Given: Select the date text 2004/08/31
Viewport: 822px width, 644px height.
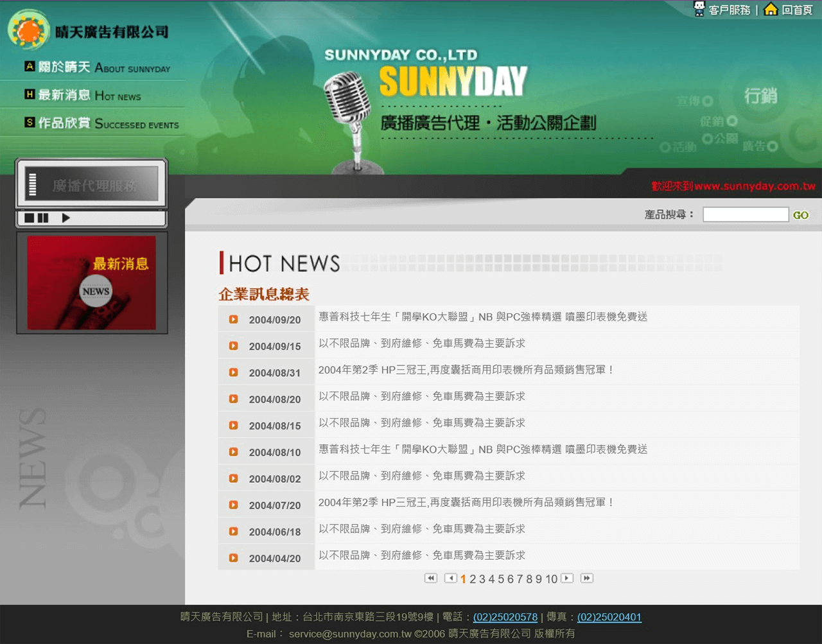Looking at the screenshot, I should point(275,373).
